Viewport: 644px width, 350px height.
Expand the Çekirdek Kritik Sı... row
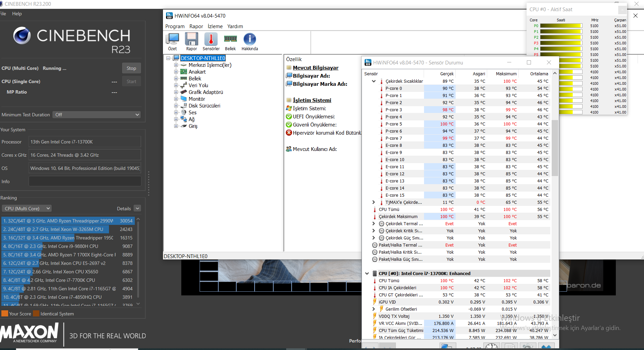click(x=374, y=231)
